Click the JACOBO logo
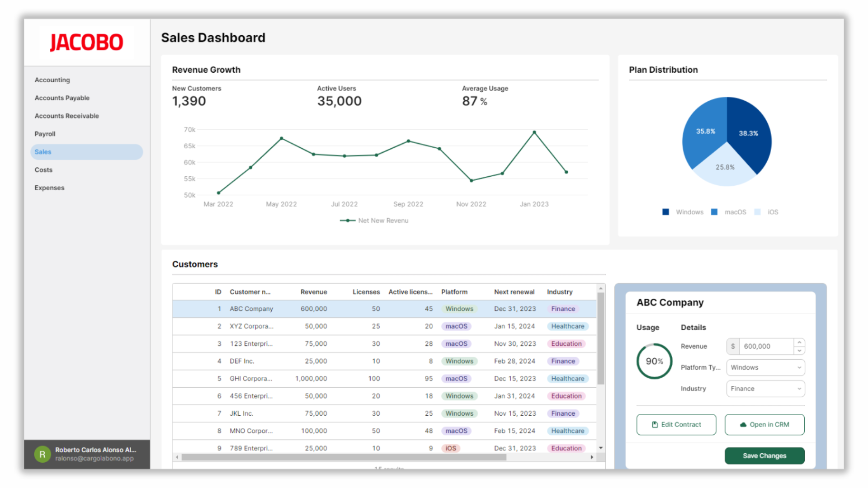The width and height of the screenshot is (868, 488). 86,42
